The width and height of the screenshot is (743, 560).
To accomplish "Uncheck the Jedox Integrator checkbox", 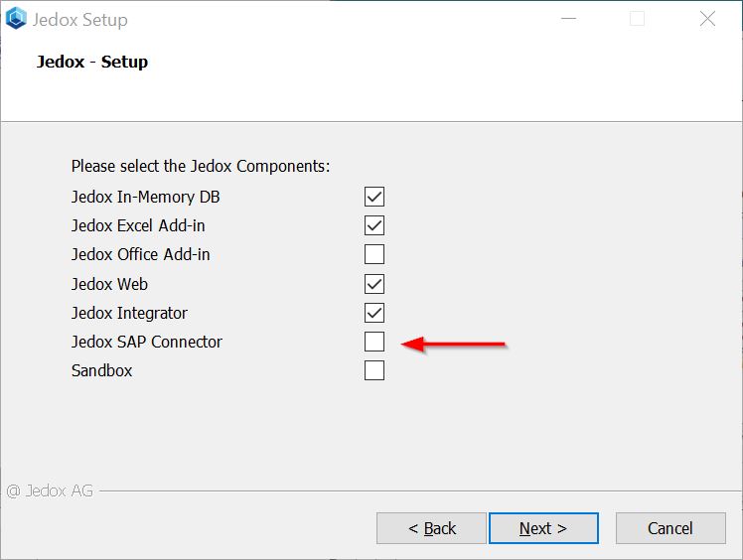I will click(373, 313).
